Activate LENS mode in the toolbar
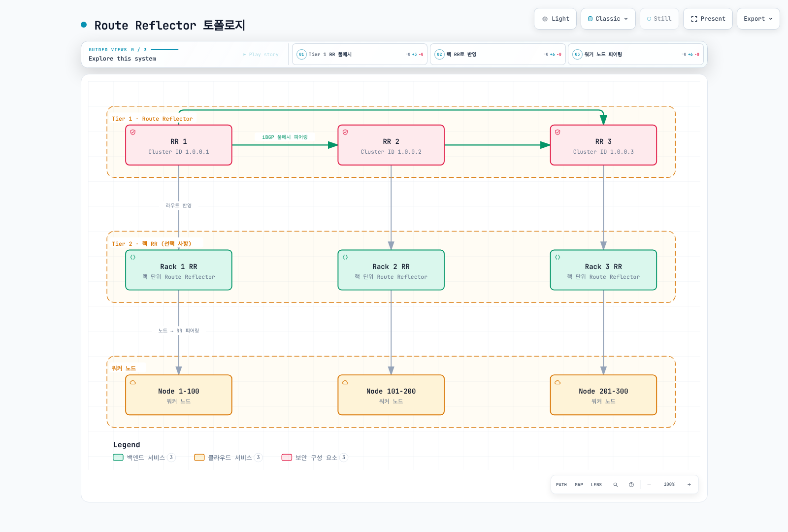Viewport: 788px width, 532px height. [596, 485]
